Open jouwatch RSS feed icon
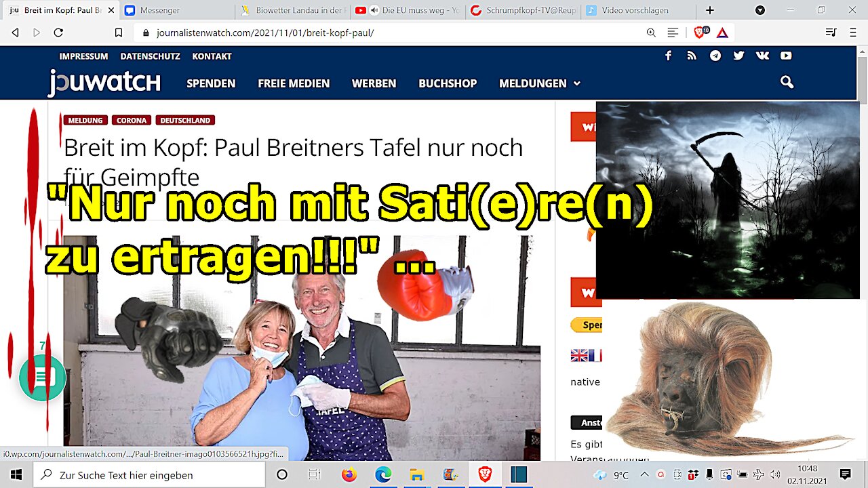The height and width of the screenshot is (488, 868). [x=692, y=56]
